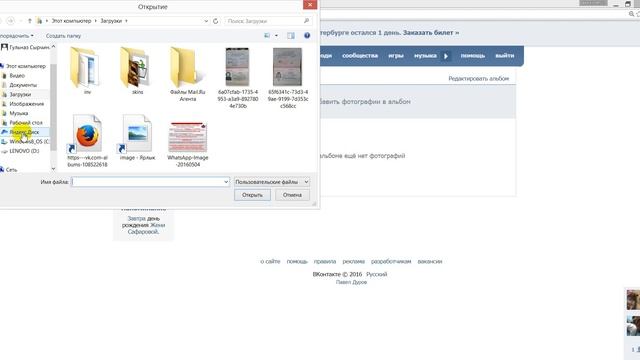
Task: Select the 65f6341c image file thumbnail
Action: [288, 78]
